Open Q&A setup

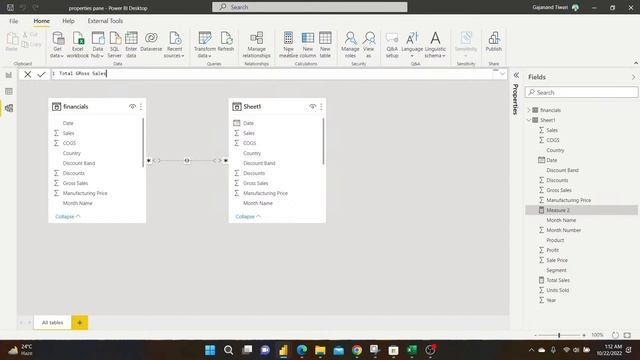point(392,44)
